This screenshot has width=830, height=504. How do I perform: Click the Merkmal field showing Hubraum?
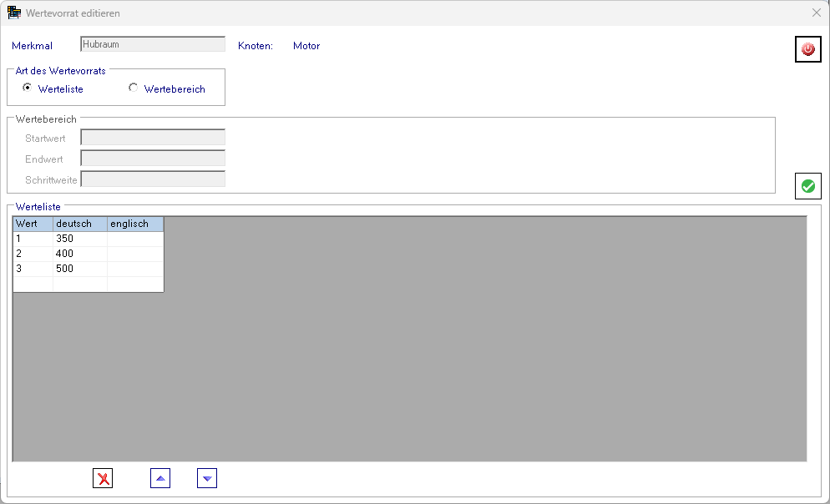[x=153, y=44]
